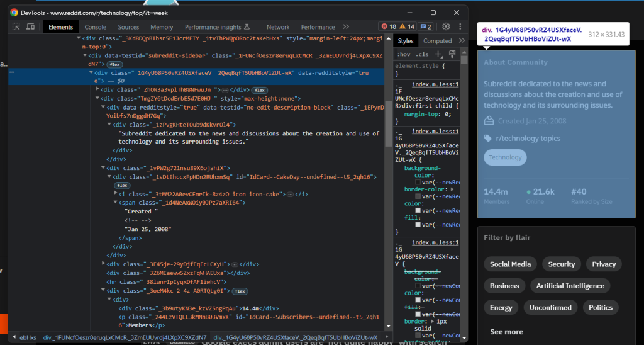Open the Network tab
The image size is (644, 345).
click(x=278, y=27)
